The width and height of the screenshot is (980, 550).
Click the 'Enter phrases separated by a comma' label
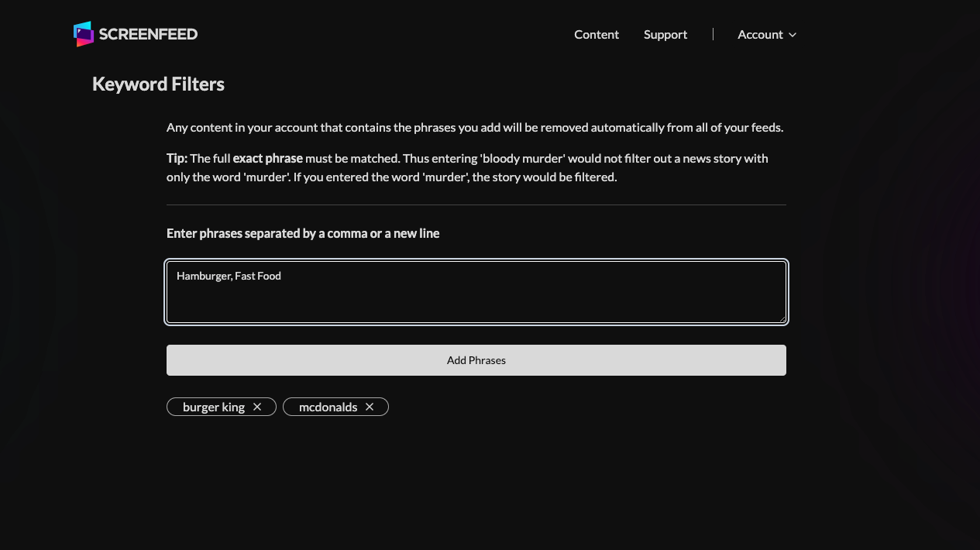tap(303, 233)
